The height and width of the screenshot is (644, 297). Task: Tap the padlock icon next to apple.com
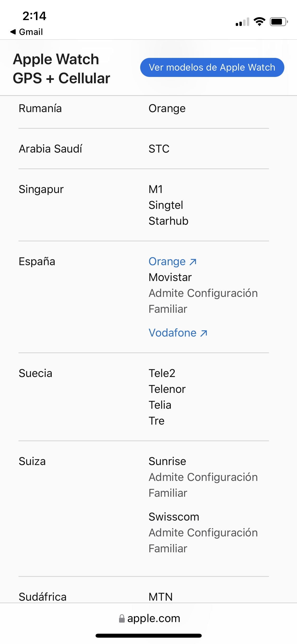(x=122, y=619)
